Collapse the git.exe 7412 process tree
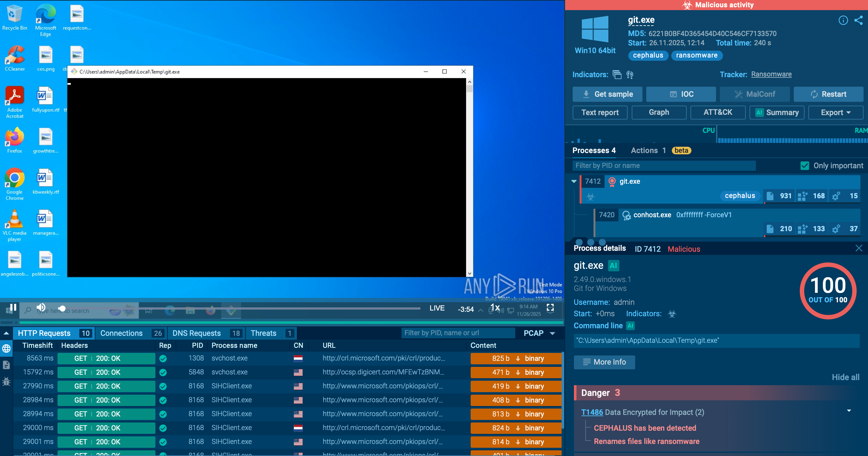 574,182
